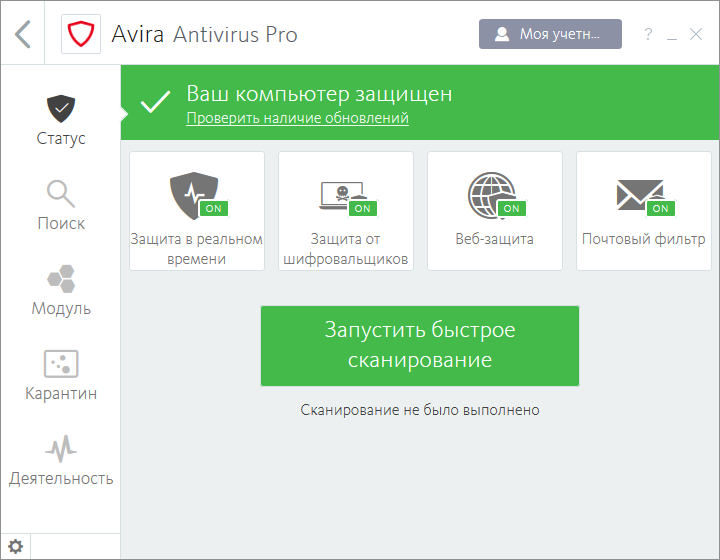Image resolution: width=720 pixels, height=560 pixels.
Task: Click the web protection globe icon
Action: 491,196
